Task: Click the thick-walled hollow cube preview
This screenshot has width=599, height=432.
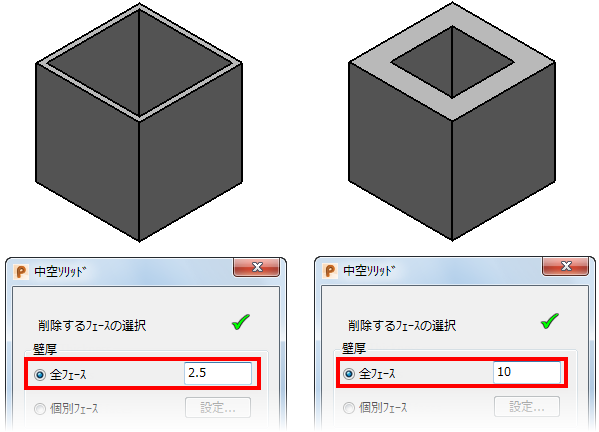Action: (452, 121)
